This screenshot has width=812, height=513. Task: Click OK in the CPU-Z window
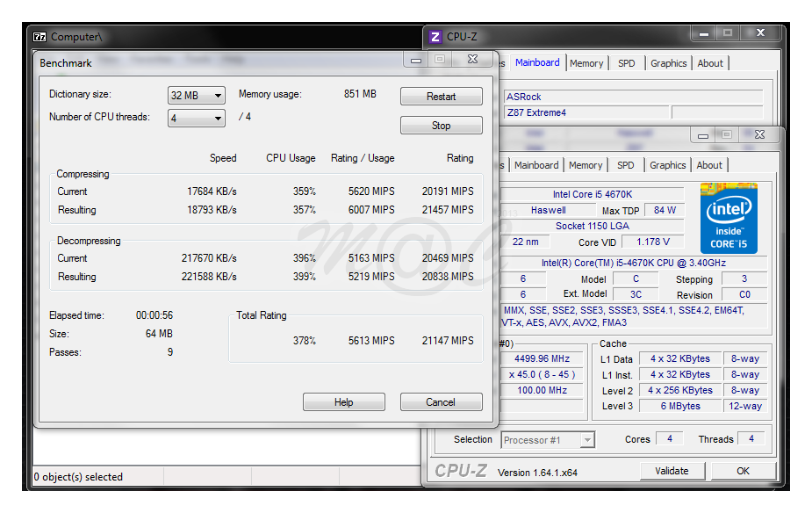click(x=744, y=471)
